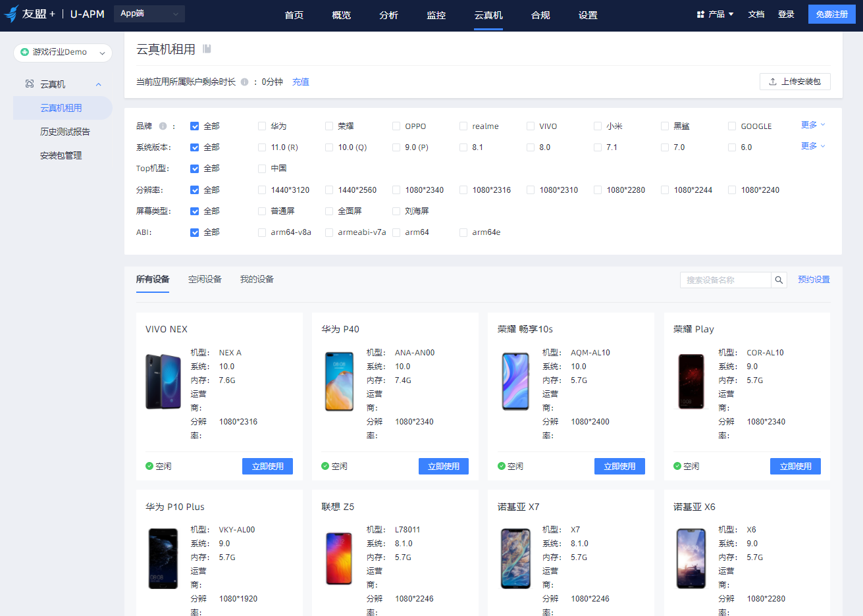Open 安装包管理 in the sidebar
863x616 pixels.
pos(63,155)
